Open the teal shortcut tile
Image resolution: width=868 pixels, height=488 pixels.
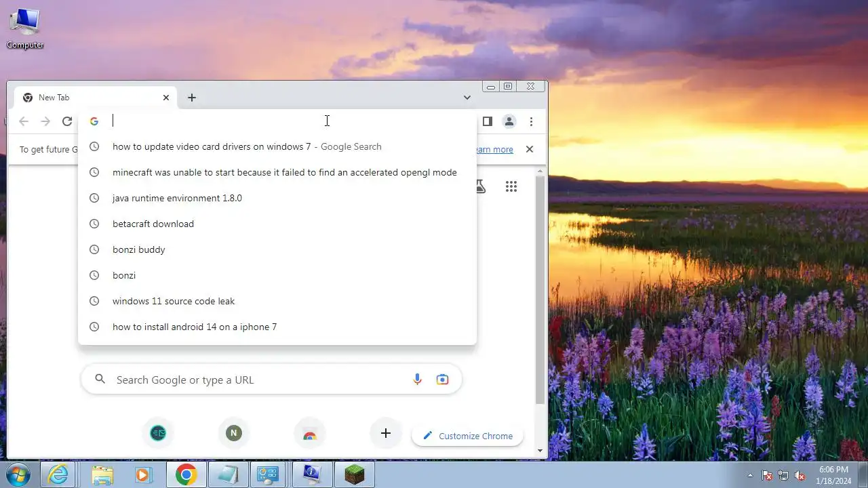(x=158, y=432)
